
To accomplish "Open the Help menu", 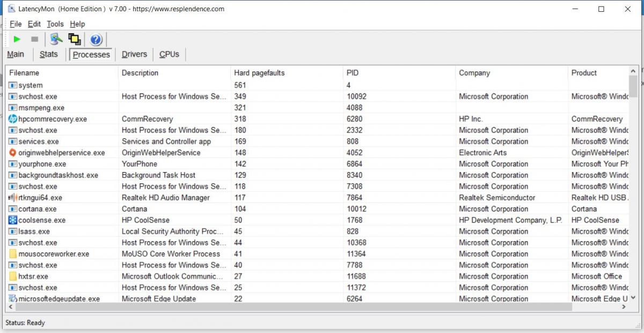I will 77,24.
